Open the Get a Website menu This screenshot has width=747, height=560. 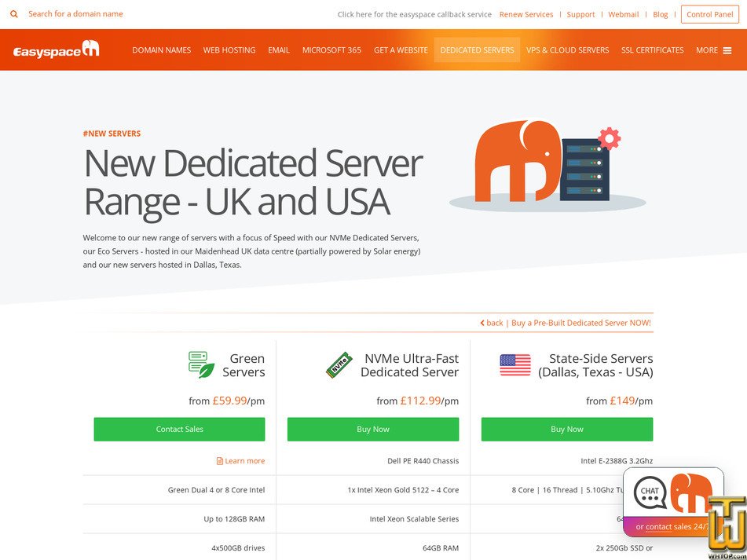[x=401, y=50]
